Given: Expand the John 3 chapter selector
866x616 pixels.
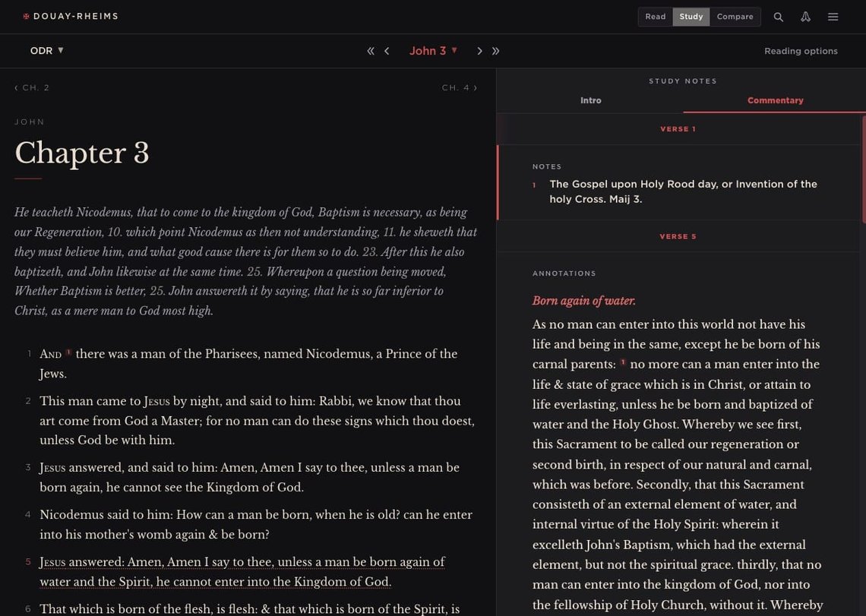Looking at the screenshot, I should click(x=433, y=51).
